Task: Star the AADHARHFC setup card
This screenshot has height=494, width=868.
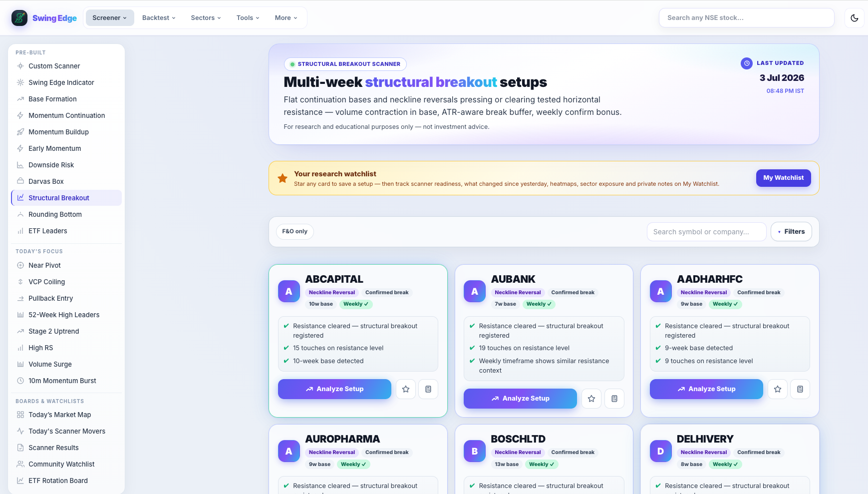Action: click(778, 389)
